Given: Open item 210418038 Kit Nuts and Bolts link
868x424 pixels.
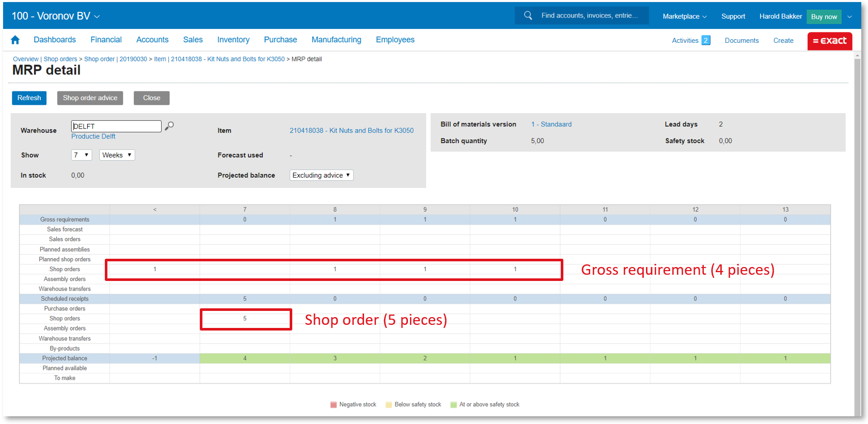Looking at the screenshot, I should click(x=351, y=131).
